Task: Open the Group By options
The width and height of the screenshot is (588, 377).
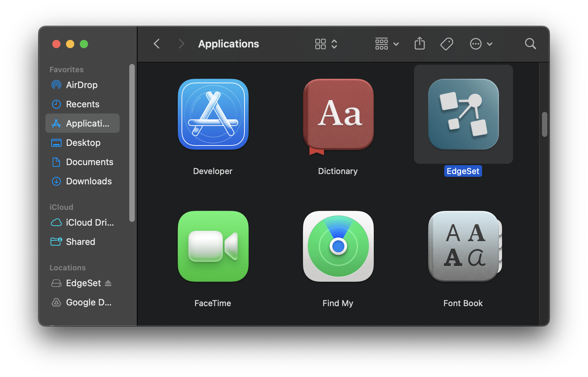Action: click(x=387, y=44)
